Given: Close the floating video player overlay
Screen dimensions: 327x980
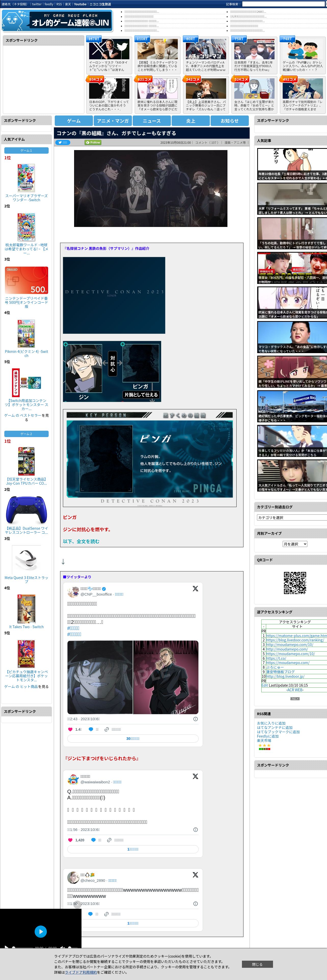Looking at the screenshot, I should [77, 905].
